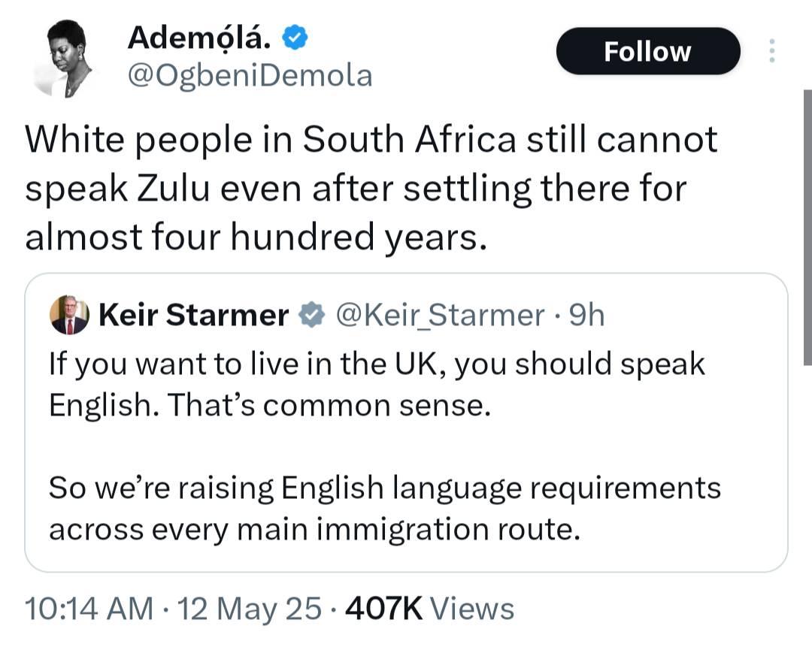
Task: Click the 10:14 AM timestamp
Action: 89,608
